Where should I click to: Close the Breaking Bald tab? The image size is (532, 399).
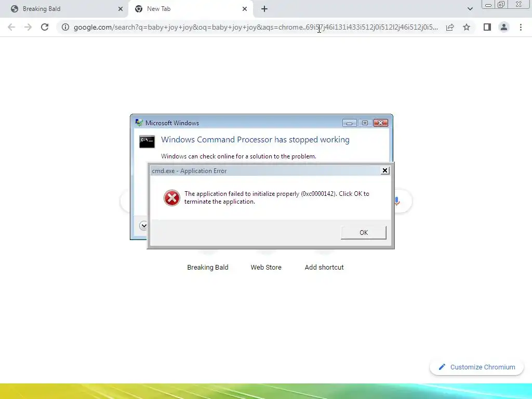pos(121,9)
